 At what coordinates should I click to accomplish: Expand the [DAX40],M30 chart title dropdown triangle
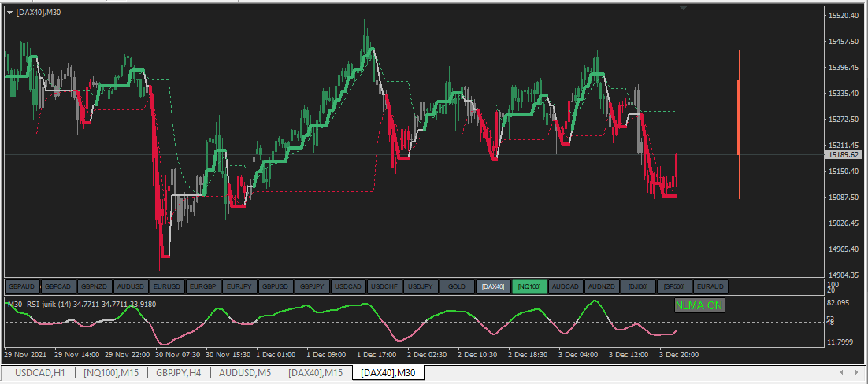pos(9,12)
